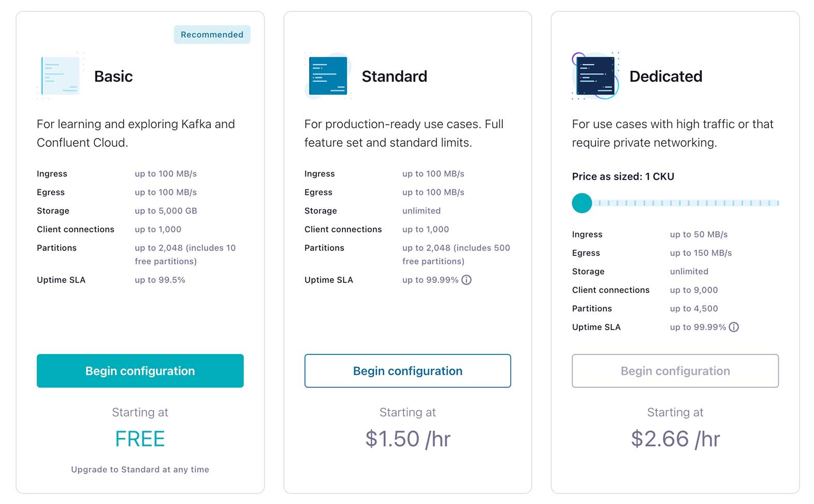
Task: Select the Dedicated plan title
Action: point(666,77)
